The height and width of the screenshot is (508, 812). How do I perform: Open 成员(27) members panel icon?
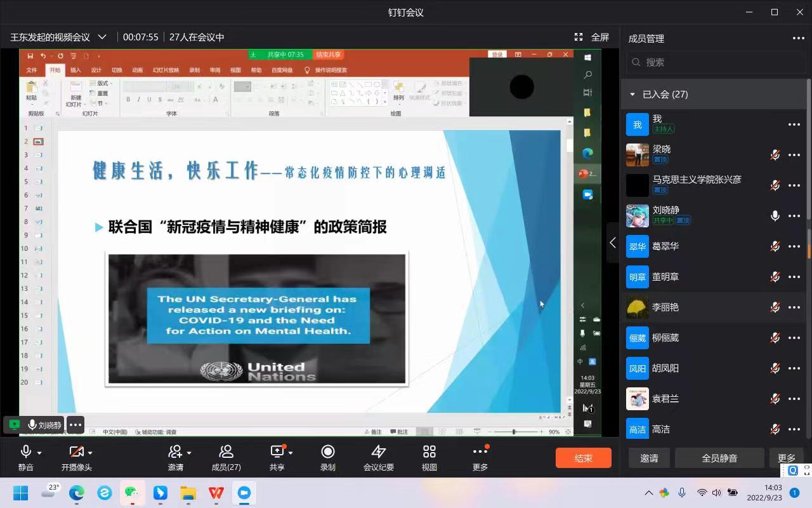tap(226, 457)
